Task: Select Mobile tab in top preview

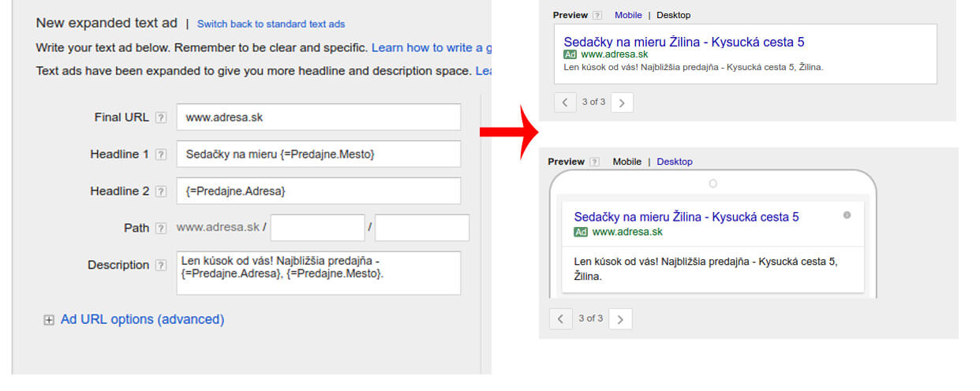Action: pos(628,15)
